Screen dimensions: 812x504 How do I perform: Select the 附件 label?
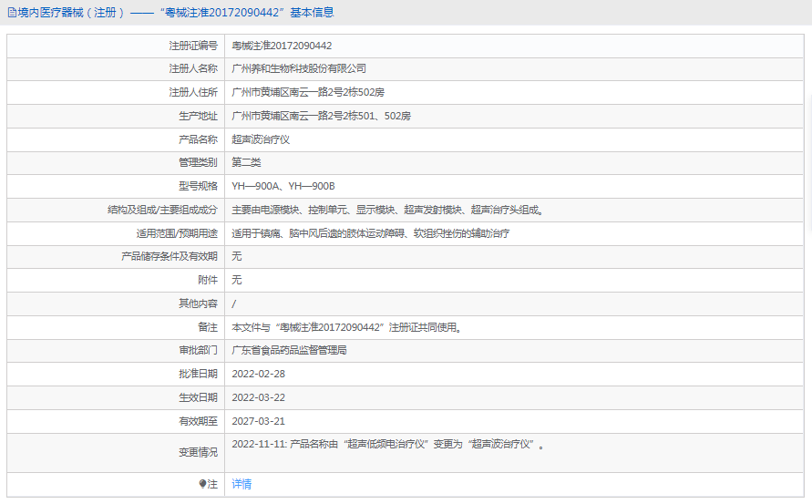click(x=208, y=280)
